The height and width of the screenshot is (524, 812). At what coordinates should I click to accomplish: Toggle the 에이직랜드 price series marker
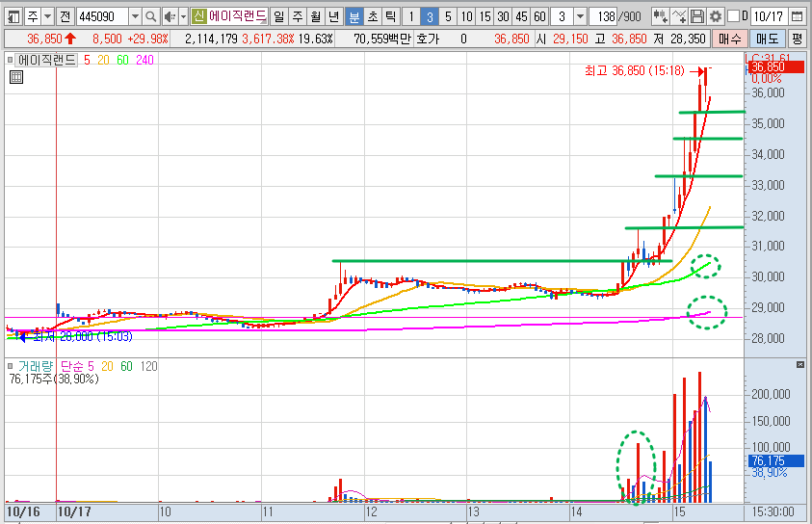(10, 60)
